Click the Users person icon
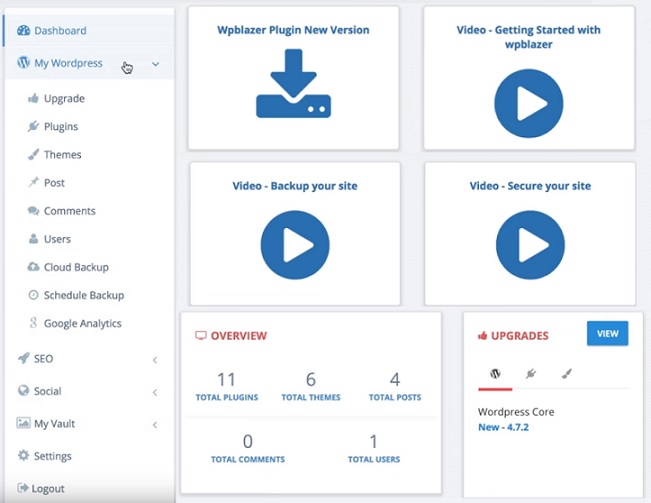Screen dimensions: 651x503 33,239
